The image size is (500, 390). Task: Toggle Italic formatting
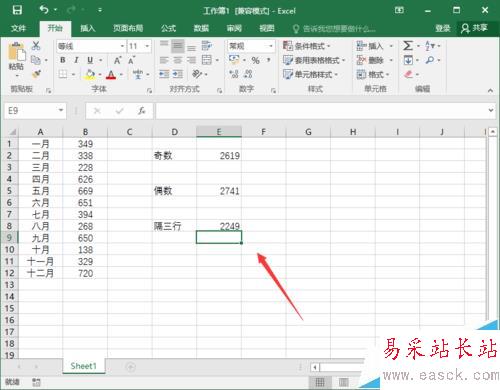click(x=76, y=60)
